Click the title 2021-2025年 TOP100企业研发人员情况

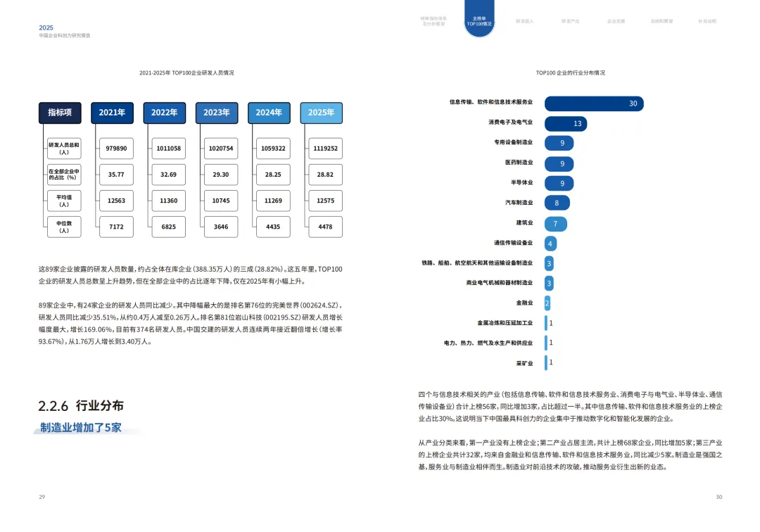click(x=186, y=72)
